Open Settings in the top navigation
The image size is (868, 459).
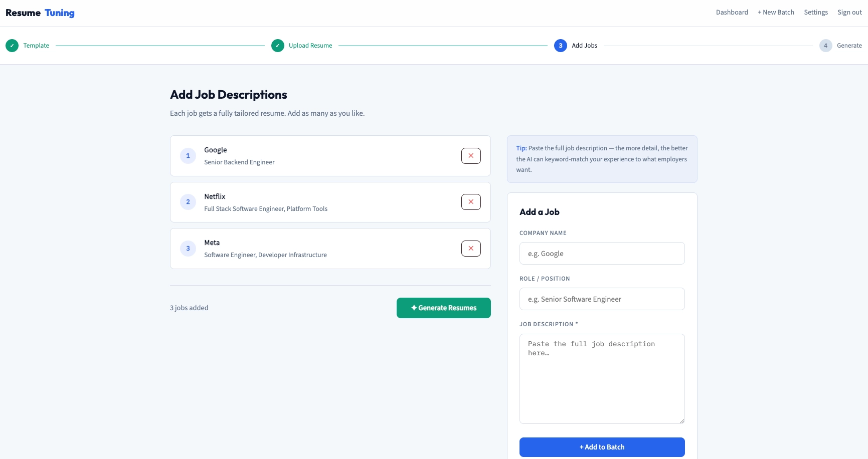click(816, 12)
